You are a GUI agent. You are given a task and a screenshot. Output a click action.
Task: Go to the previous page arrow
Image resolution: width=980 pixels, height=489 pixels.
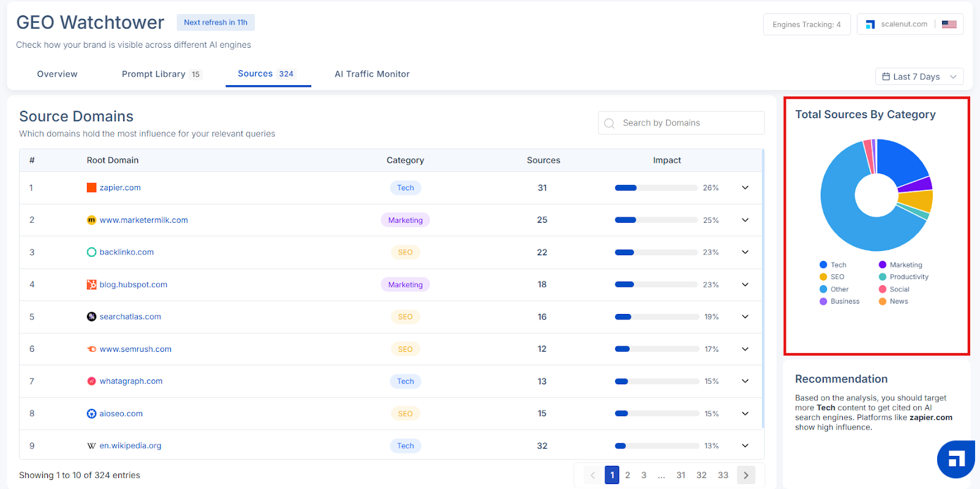pos(593,475)
